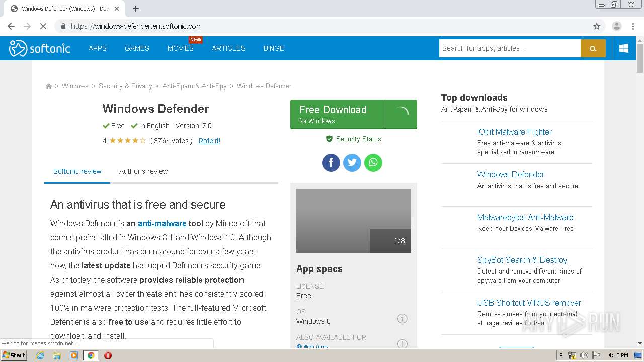Launch Internet Explorer from taskbar

[40, 355]
